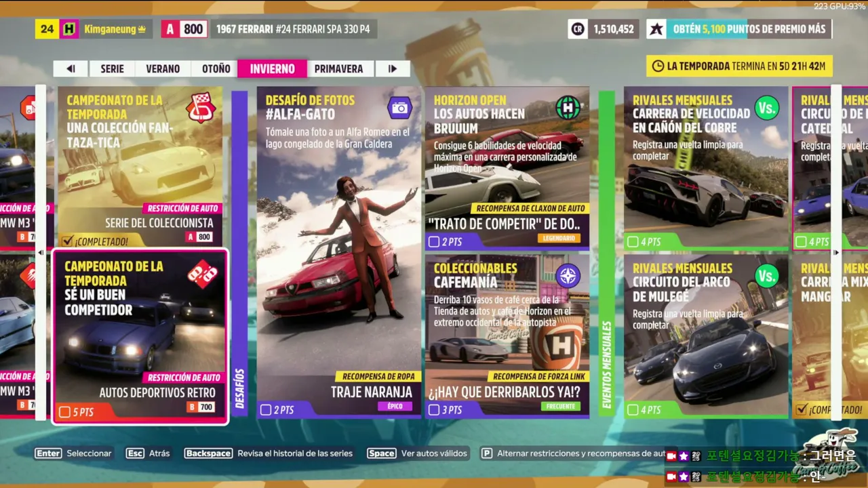Click the vertical EVENTOS MENSUALES section label

607,365
